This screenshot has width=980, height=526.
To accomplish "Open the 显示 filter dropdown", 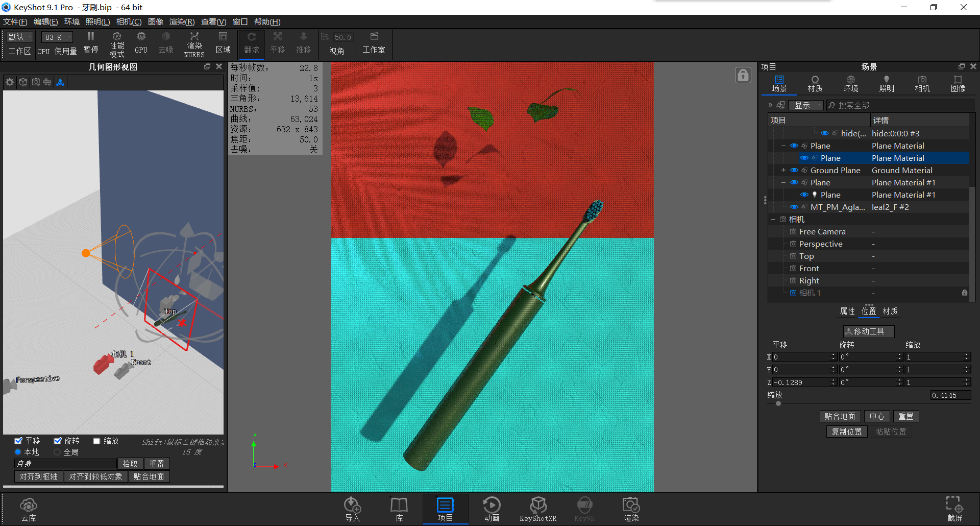I will coord(805,105).
